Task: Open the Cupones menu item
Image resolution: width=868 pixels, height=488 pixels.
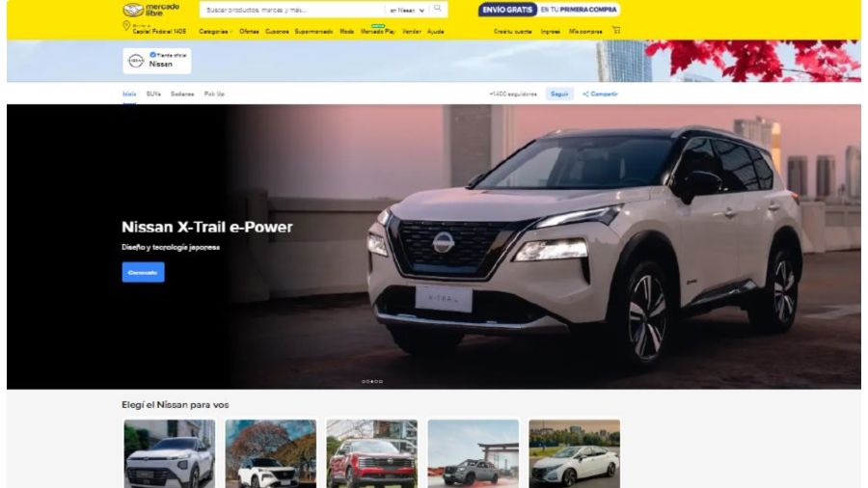Action: point(277,32)
